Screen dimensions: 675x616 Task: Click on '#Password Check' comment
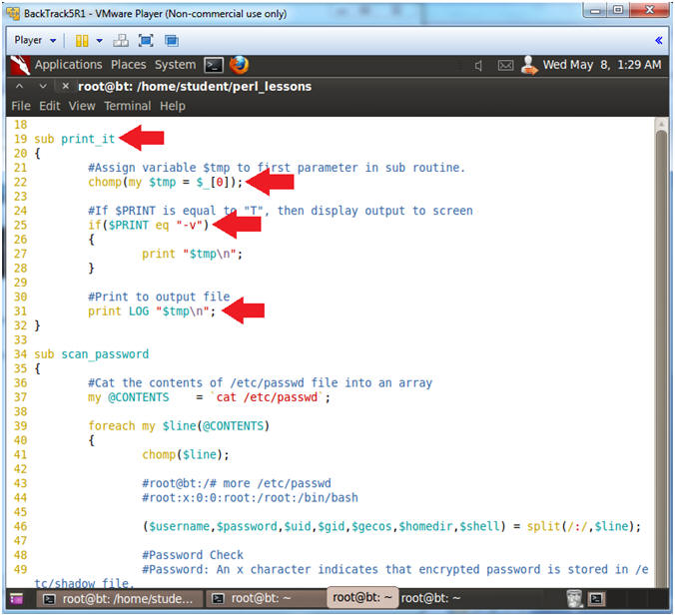click(x=193, y=555)
